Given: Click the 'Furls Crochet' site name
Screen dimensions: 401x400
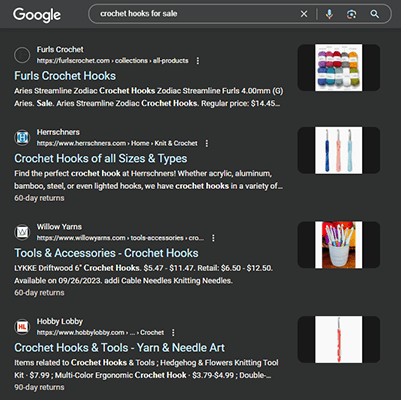Looking at the screenshot, I should click(x=60, y=50).
